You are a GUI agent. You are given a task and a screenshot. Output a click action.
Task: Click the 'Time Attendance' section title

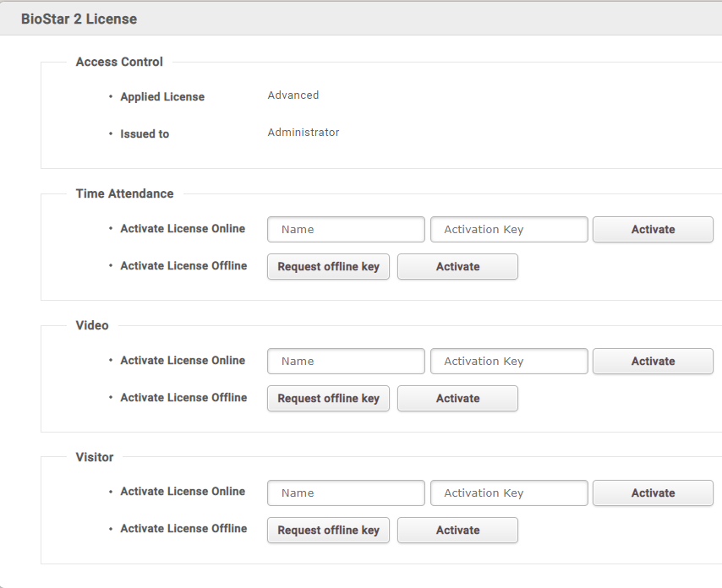[124, 193]
